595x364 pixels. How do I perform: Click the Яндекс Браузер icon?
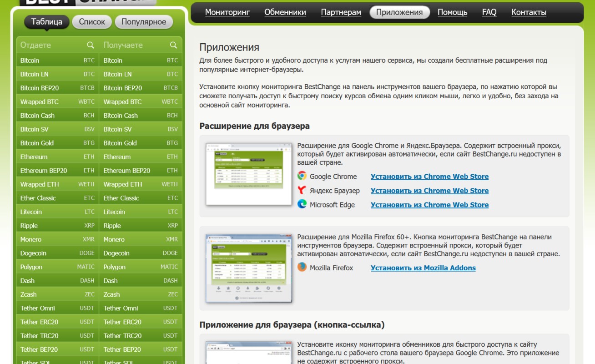[302, 190]
